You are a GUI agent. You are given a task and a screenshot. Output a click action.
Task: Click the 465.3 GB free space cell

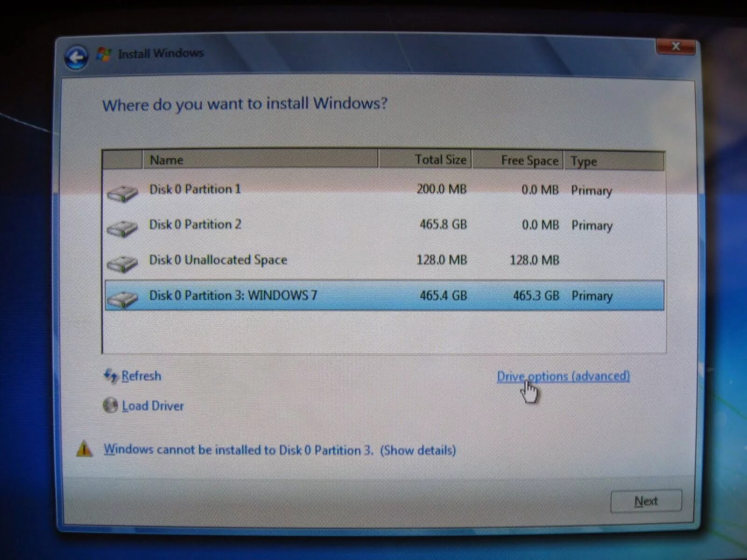coord(536,295)
